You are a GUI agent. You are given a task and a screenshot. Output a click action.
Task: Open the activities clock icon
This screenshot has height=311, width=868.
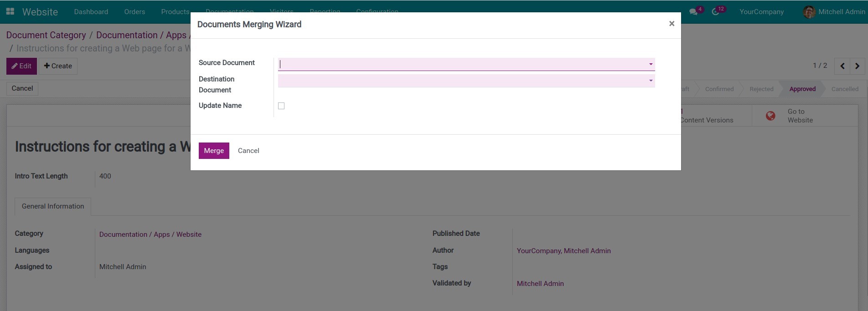point(716,12)
